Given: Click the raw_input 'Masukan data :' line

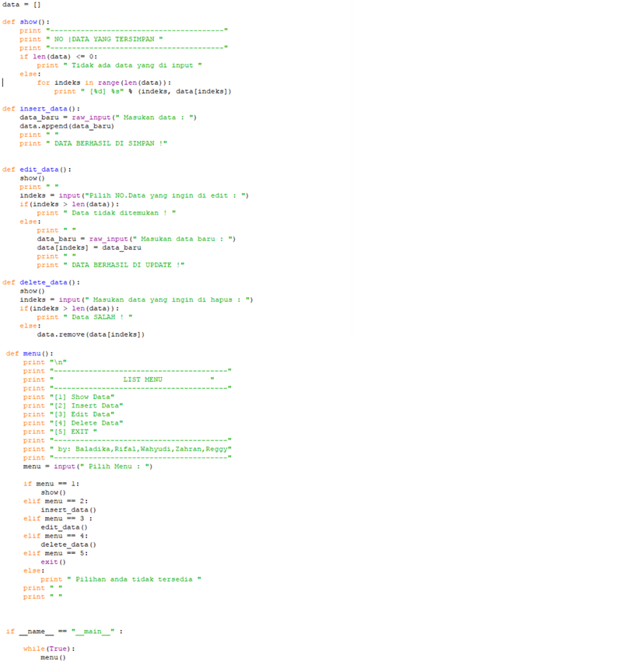Looking at the screenshot, I should coord(108,117).
